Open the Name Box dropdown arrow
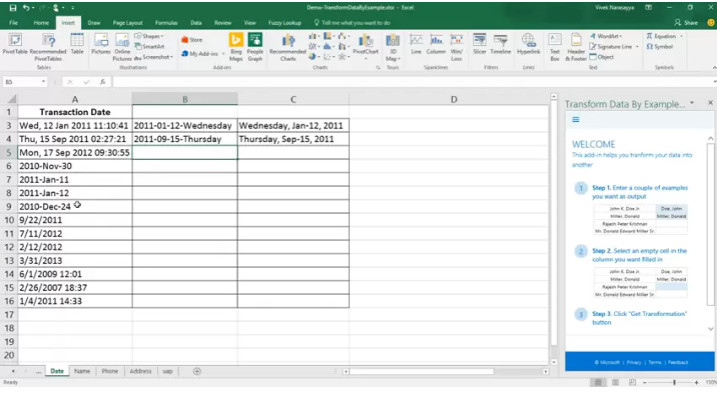The height and width of the screenshot is (395, 717). pyautogui.click(x=43, y=82)
